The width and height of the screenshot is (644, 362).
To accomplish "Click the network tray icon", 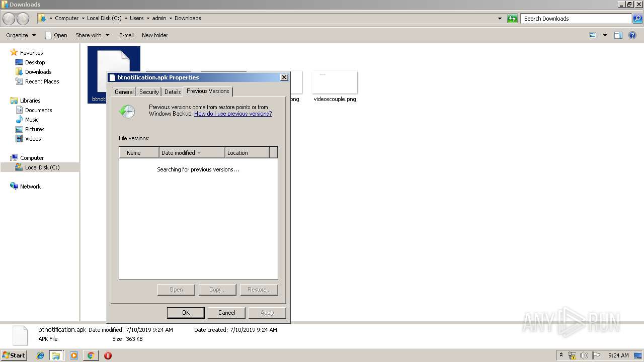I will (x=572, y=355).
